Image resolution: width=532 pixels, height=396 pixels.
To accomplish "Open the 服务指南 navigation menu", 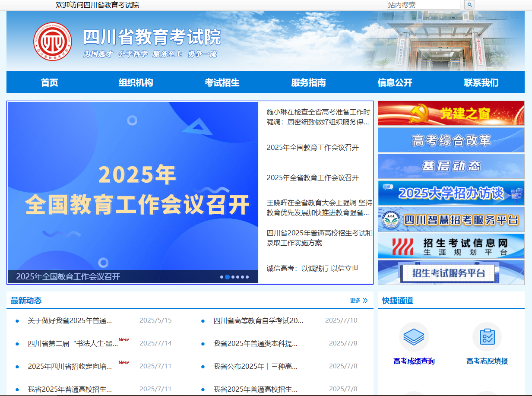I will 308,82.
